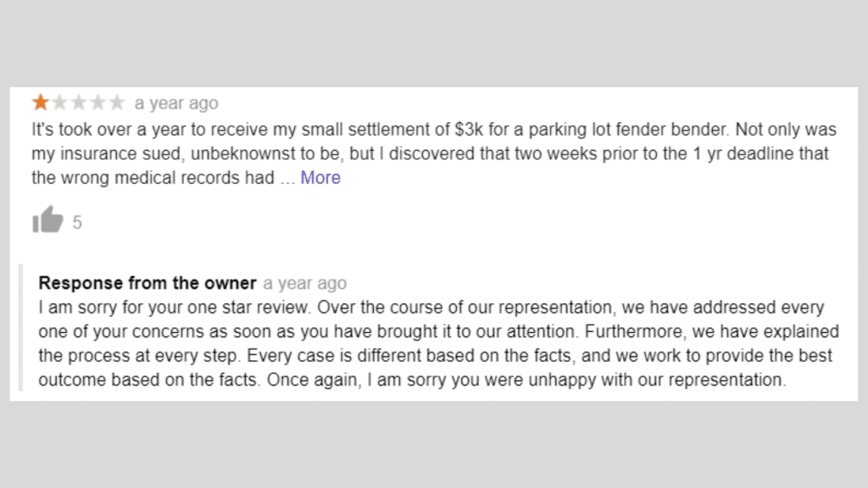The image size is (868, 488).
Task: Click the "Once again, I am sorry" sentence
Action: [x=526, y=380]
